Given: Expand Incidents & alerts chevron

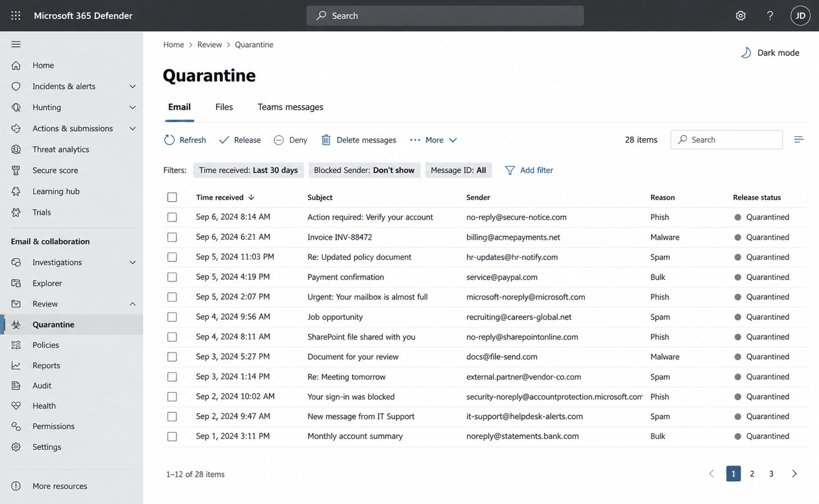Looking at the screenshot, I should click(x=133, y=87).
